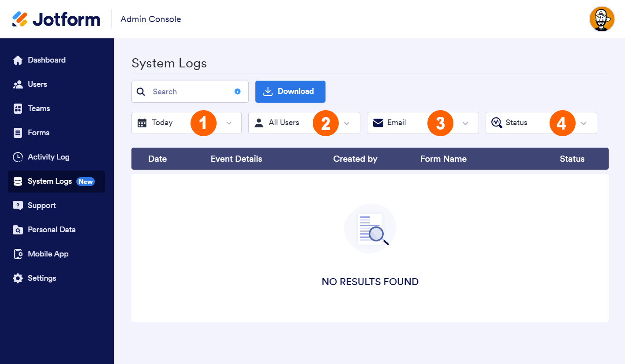Go to Dashboard in the sidebar
Image resolution: width=625 pixels, height=364 pixels.
(x=56, y=60)
